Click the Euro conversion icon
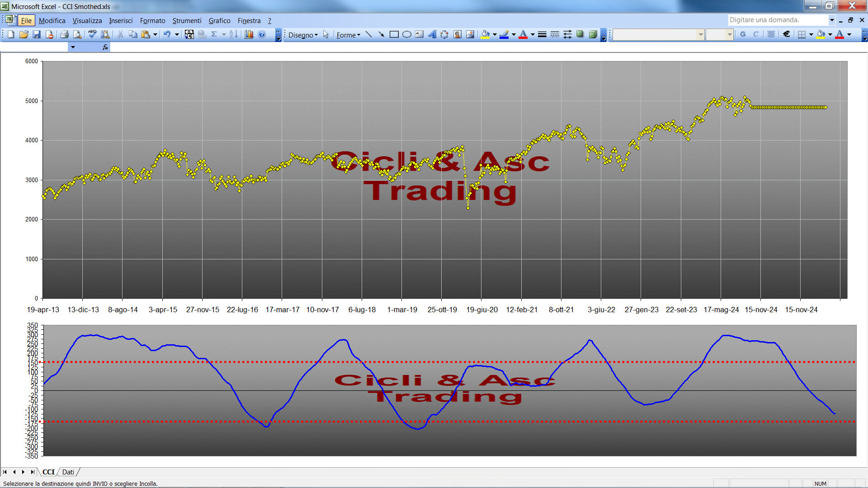868x488 pixels. click(189, 34)
